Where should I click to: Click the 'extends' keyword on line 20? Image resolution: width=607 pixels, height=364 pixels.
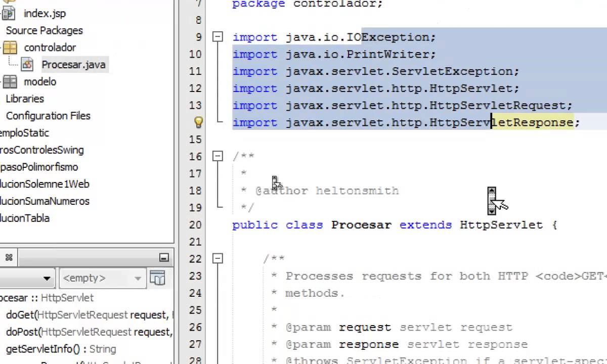pyautogui.click(x=426, y=224)
